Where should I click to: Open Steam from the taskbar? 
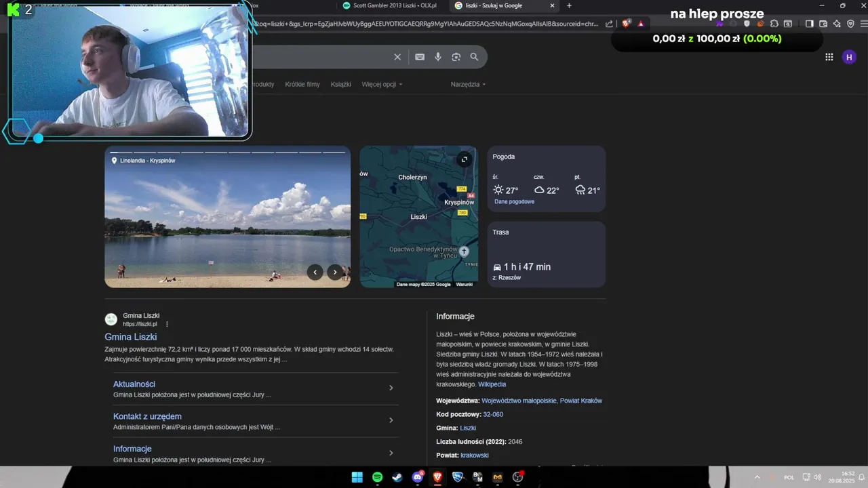pyautogui.click(x=397, y=477)
